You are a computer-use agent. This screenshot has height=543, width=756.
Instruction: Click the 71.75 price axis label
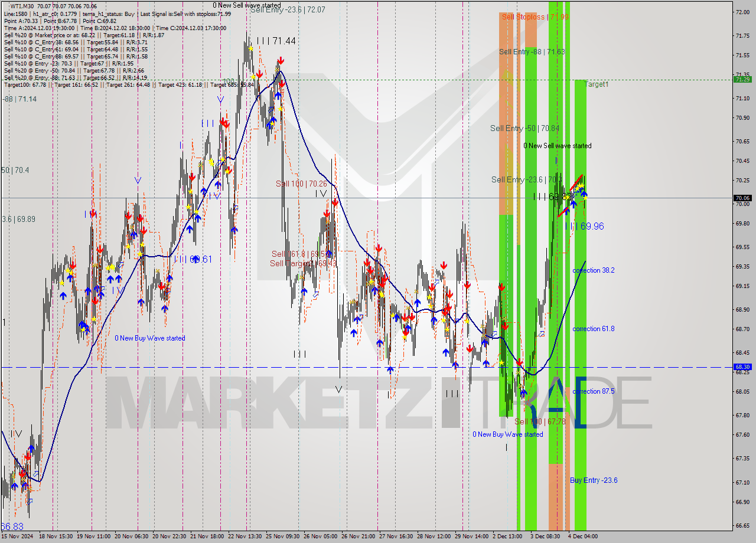tap(743, 36)
